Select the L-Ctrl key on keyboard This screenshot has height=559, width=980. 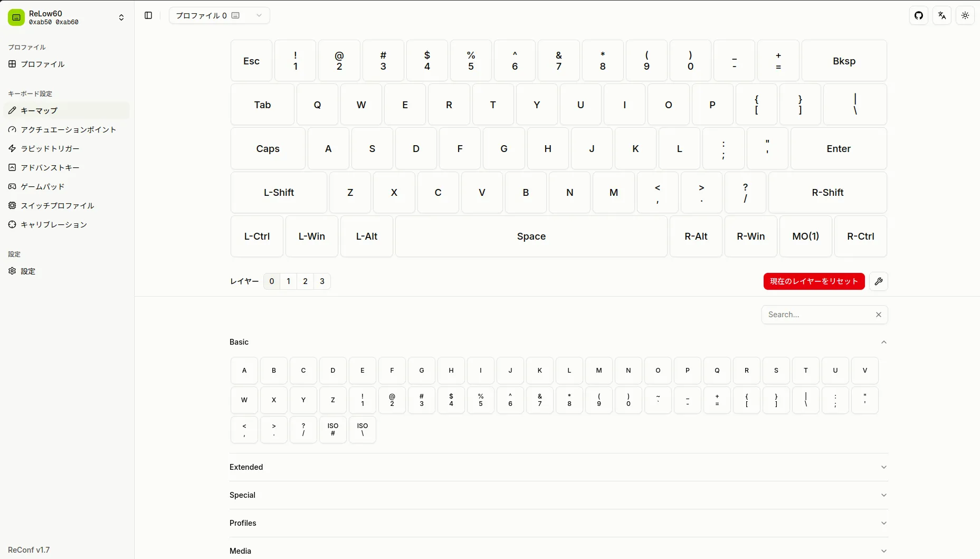[257, 236]
